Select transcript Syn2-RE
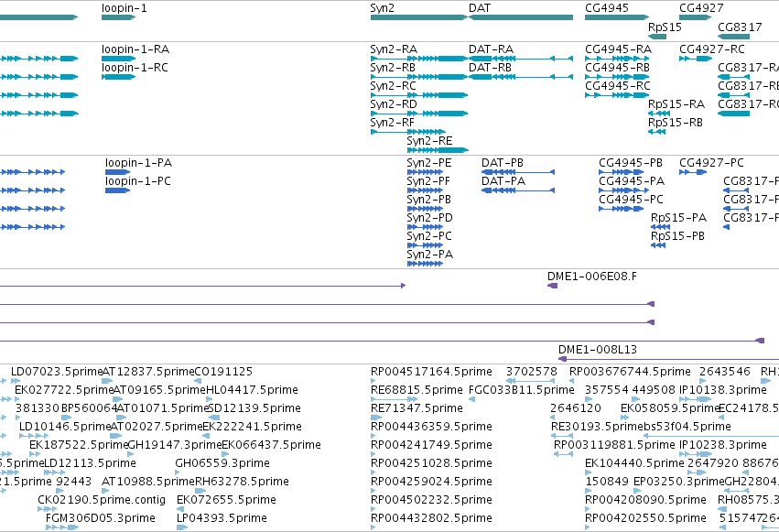This screenshot has height=532, width=779. tap(438, 150)
